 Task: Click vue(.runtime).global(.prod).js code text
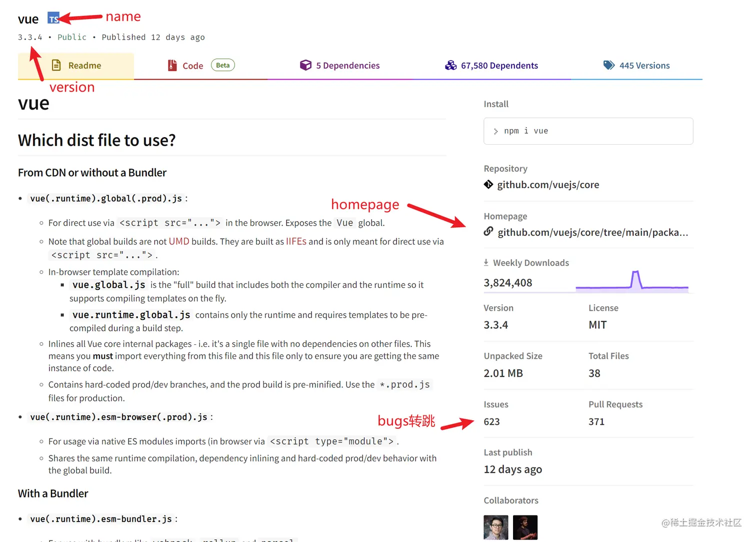click(x=106, y=199)
